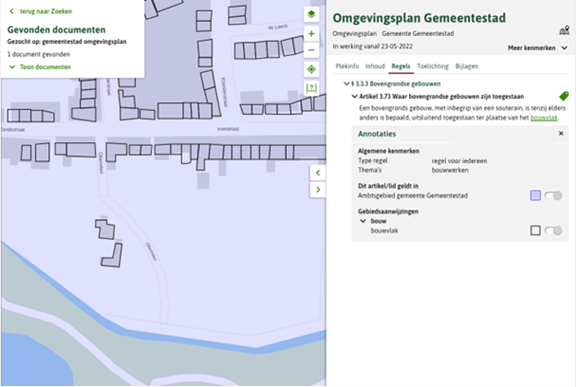Screen dimensions: 576x387
Task: Click the bouwvlak outline swatch
Action: (x=535, y=231)
